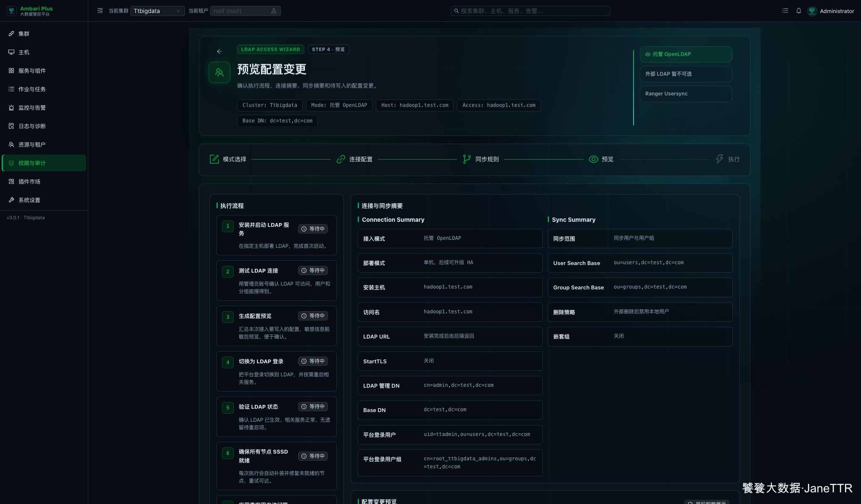861x504 pixels.
Task: Click the 删除策略 row value
Action: tap(641, 312)
